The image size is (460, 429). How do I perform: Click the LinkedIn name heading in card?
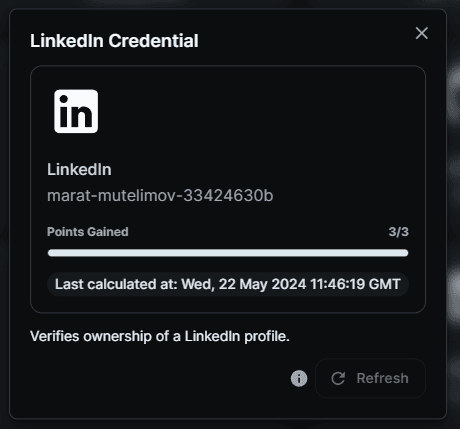(x=79, y=169)
